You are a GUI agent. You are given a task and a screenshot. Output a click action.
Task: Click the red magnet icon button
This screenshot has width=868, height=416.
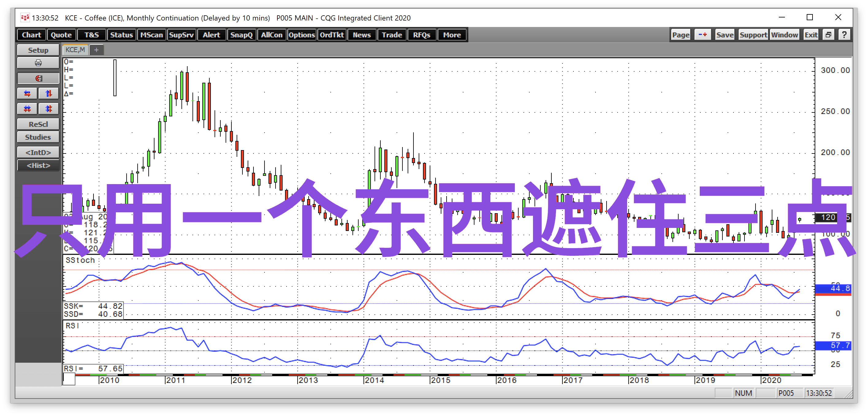click(38, 78)
